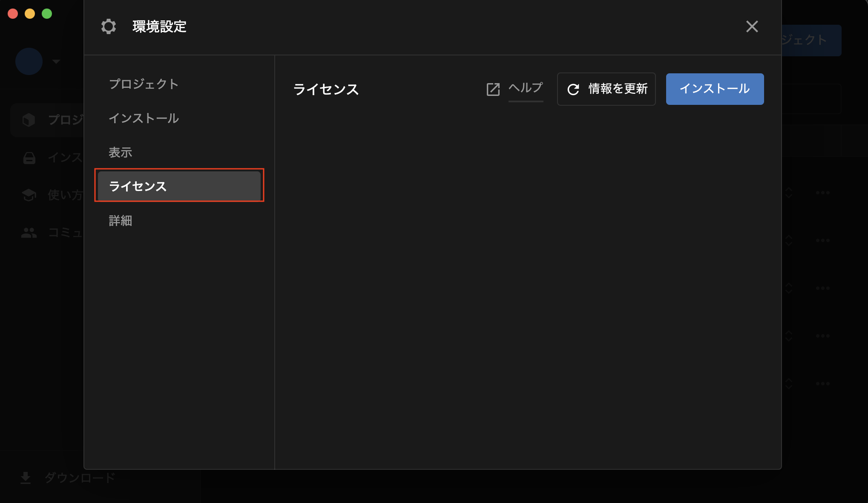Open the 表示 settings section
The height and width of the screenshot is (503, 868).
[x=121, y=152]
